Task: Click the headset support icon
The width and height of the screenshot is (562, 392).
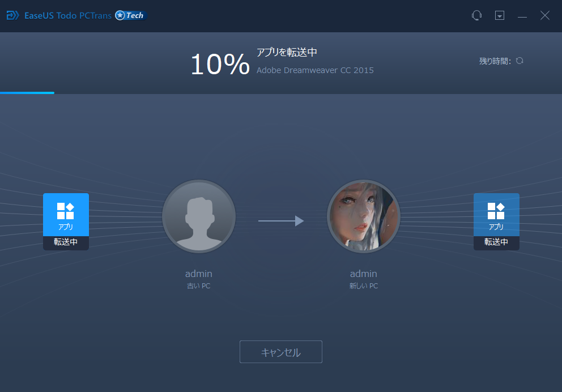Action: tap(476, 15)
